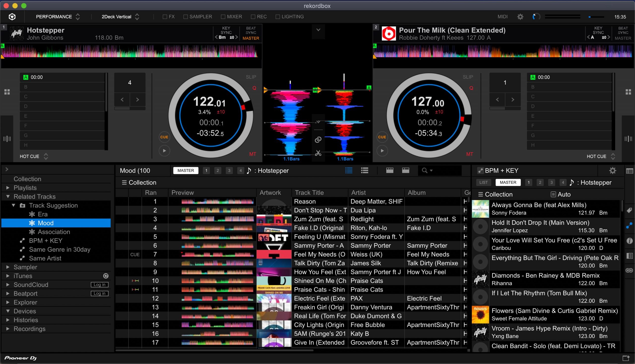Click MASTER button in Mood header

186,171
